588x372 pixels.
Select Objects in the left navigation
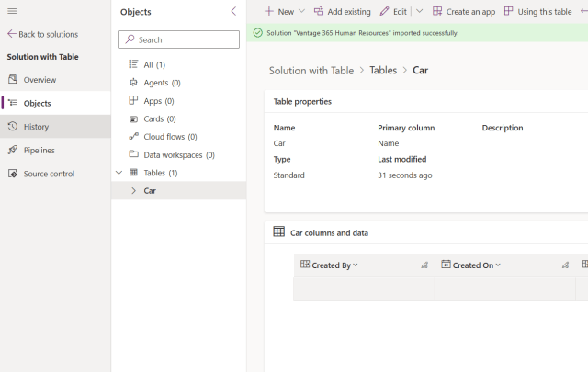tap(55, 103)
